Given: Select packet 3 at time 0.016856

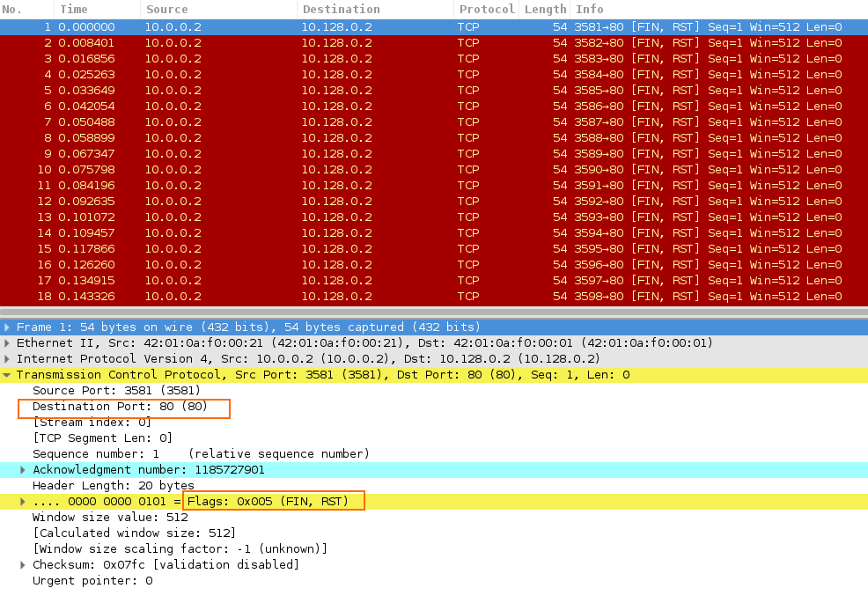Looking at the screenshot, I should (434, 59).
